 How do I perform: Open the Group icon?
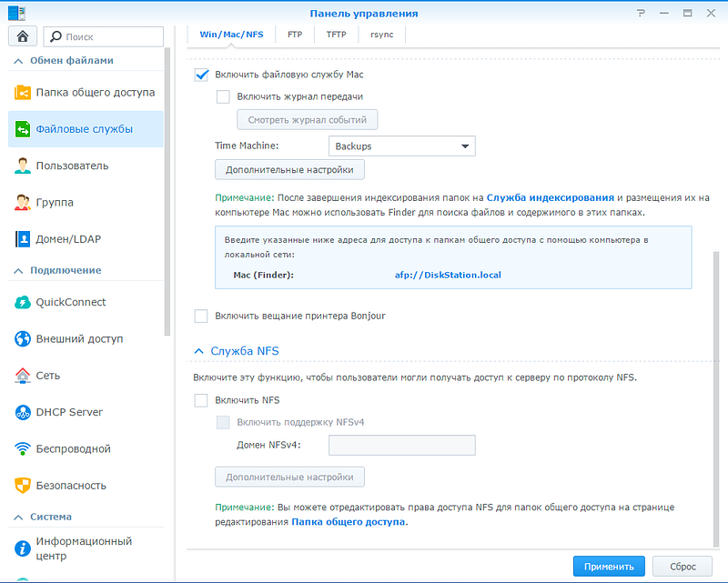[x=22, y=203]
